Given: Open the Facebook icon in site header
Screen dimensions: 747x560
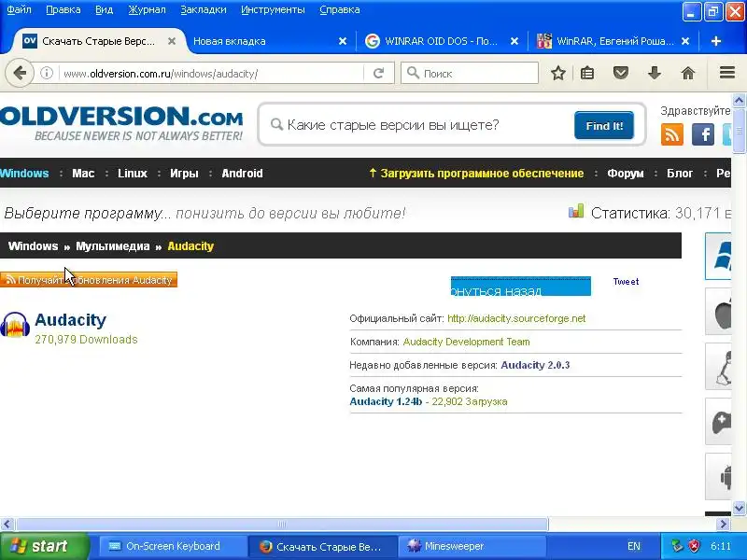Looking at the screenshot, I should (x=702, y=134).
